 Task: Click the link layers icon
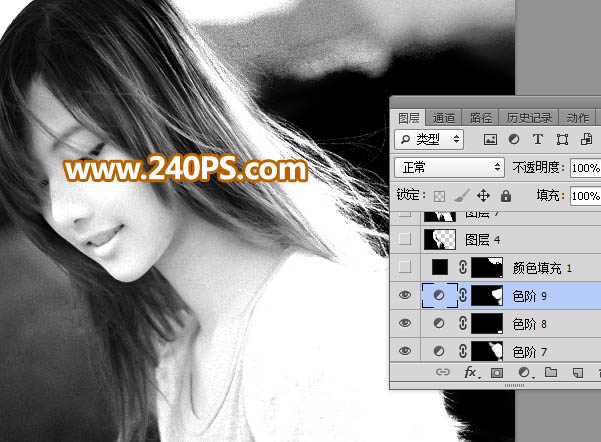(x=443, y=372)
